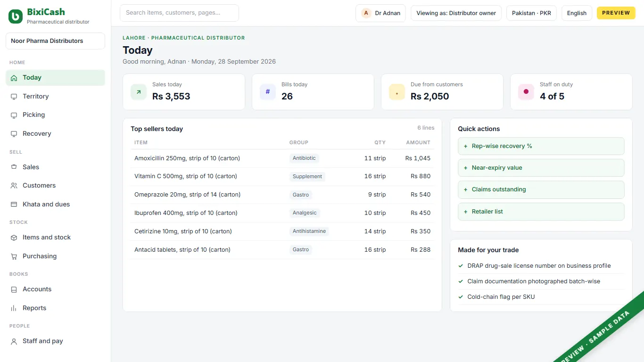Image resolution: width=644 pixels, height=362 pixels.
Task: Click the people icon beside Customers
Action: click(14, 186)
